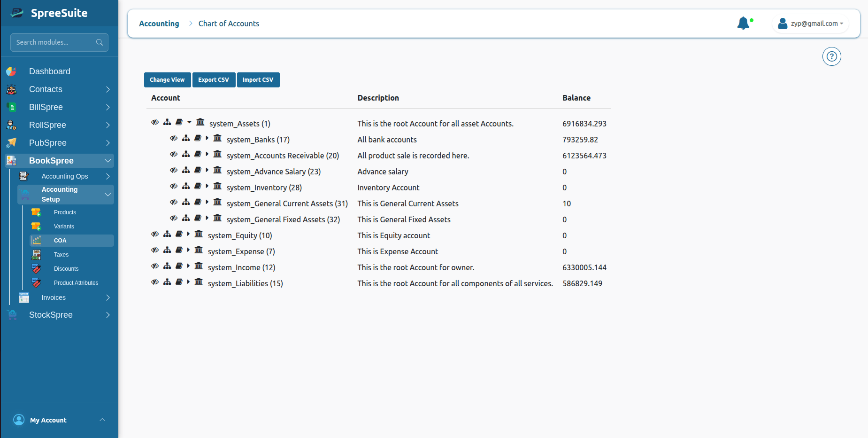
Task: Open RollSpree in the sidebar
Action: click(59, 125)
